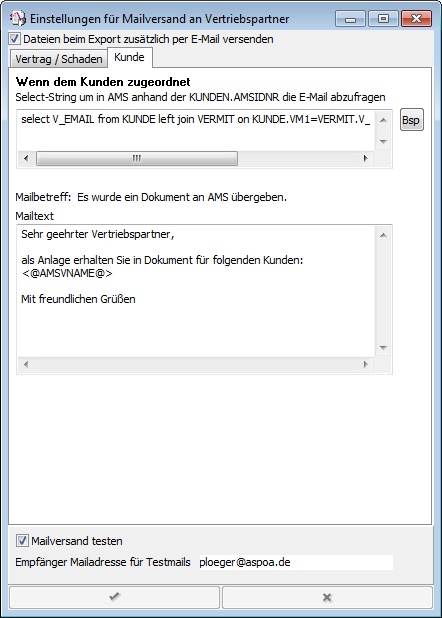Open the Bsp example button
Screen dimensions: 442x618
412,120
